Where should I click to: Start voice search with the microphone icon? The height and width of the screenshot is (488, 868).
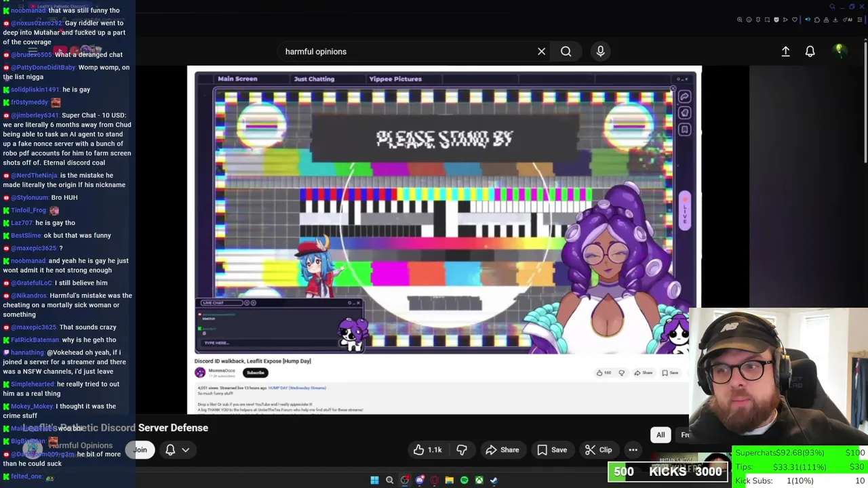click(x=600, y=52)
